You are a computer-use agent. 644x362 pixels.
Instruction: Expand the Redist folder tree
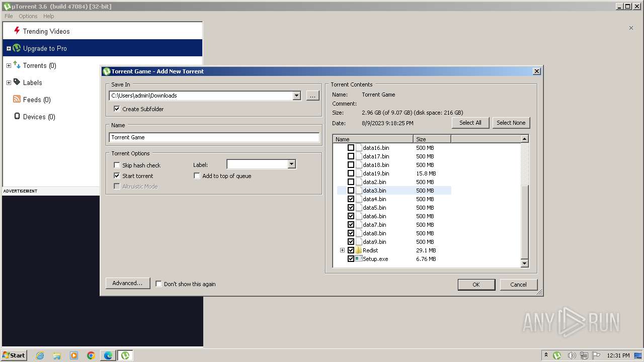pos(342,250)
